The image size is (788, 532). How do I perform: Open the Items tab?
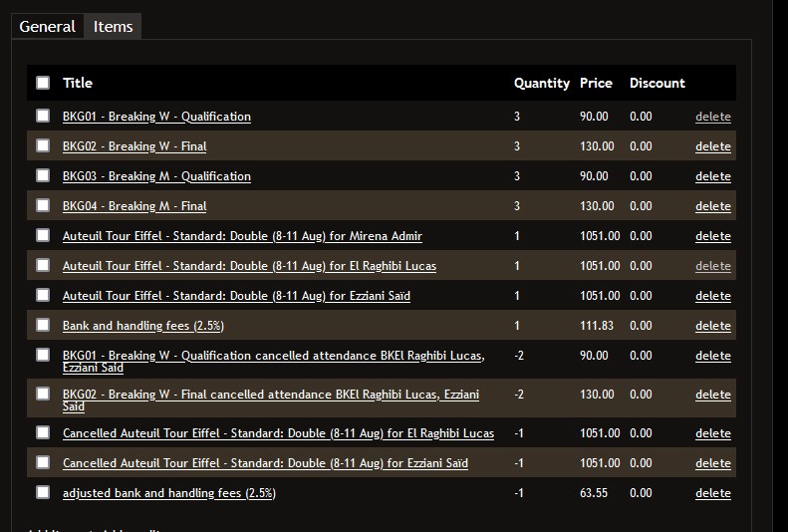click(113, 27)
